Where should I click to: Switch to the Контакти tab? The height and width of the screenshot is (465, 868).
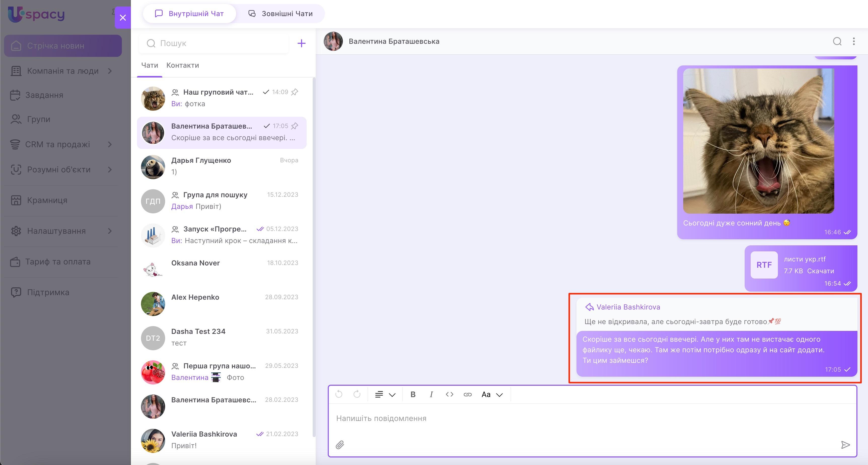pyautogui.click(x=183, y=65)
